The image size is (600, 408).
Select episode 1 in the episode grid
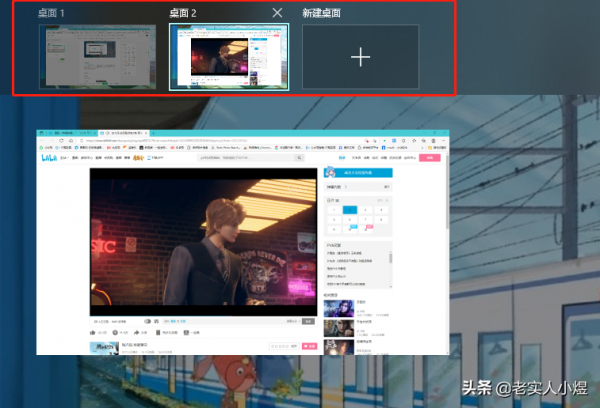tap(334, 210)
